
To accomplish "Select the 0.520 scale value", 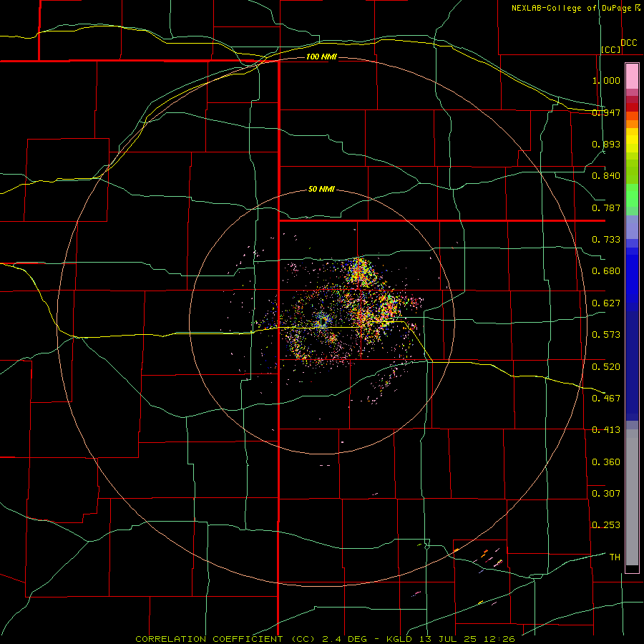I will coord(606,367).
